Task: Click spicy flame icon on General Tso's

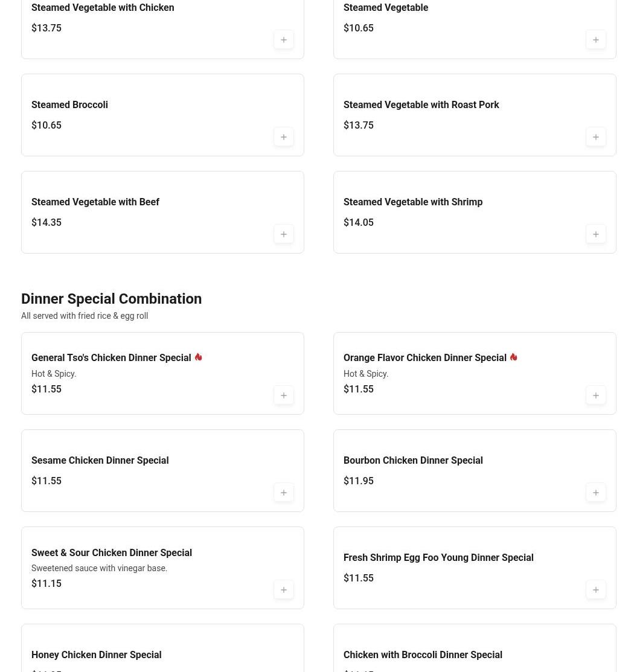Action: pyautogui.click(x=198, y=357)
